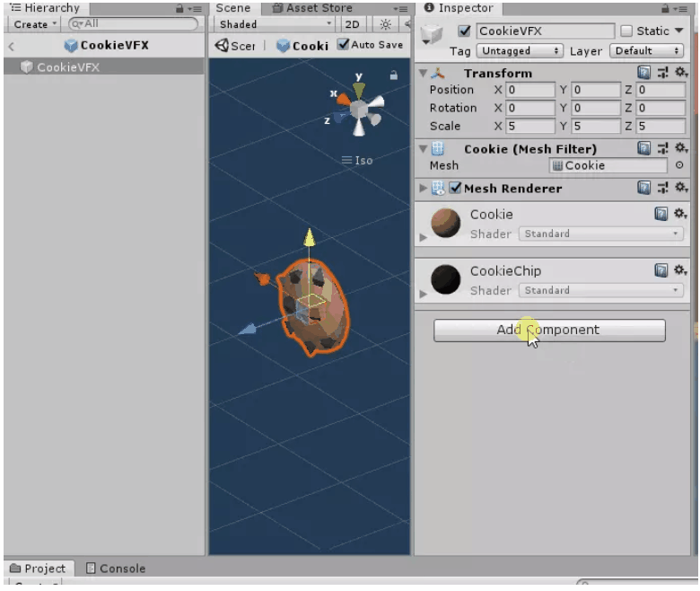
Task: Click the Mesh Cookie object field
Action: tap(608, 165)
